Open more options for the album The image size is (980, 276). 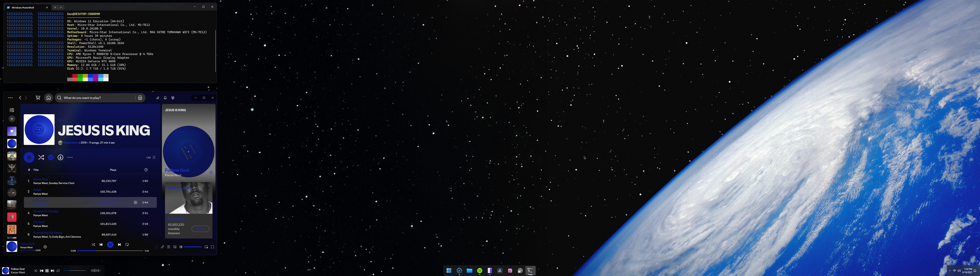click(x=70, y=157)
